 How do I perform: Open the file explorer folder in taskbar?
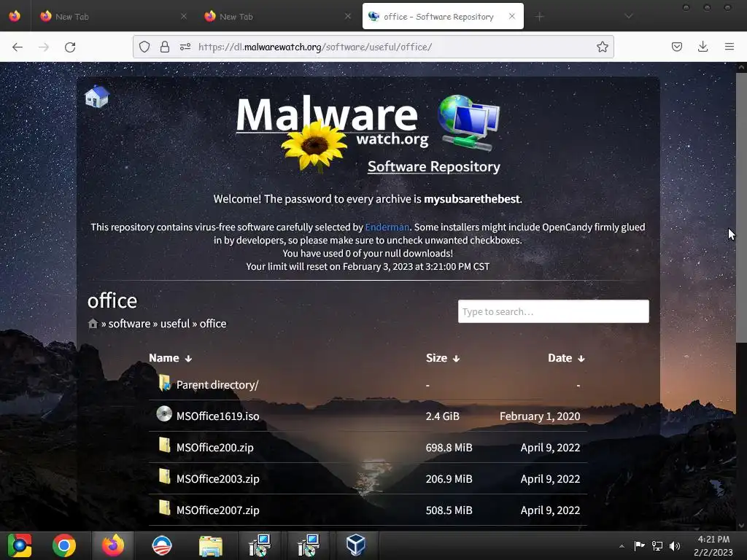pyautogui.click(x=210, y=545)
